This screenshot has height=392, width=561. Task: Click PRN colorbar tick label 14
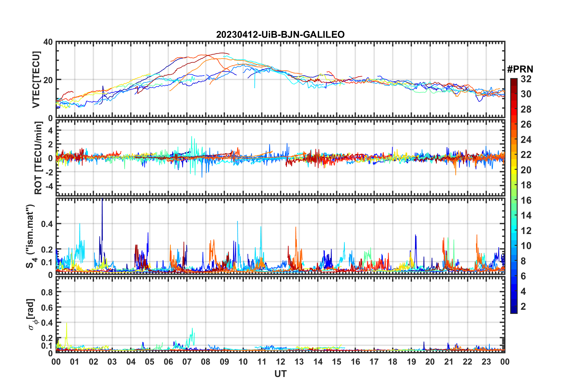526,215
